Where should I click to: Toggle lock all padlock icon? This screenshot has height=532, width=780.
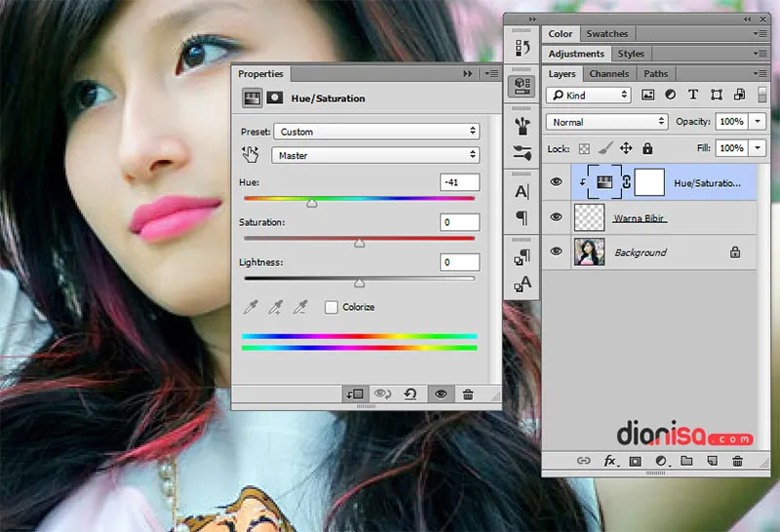coord(647,148)
